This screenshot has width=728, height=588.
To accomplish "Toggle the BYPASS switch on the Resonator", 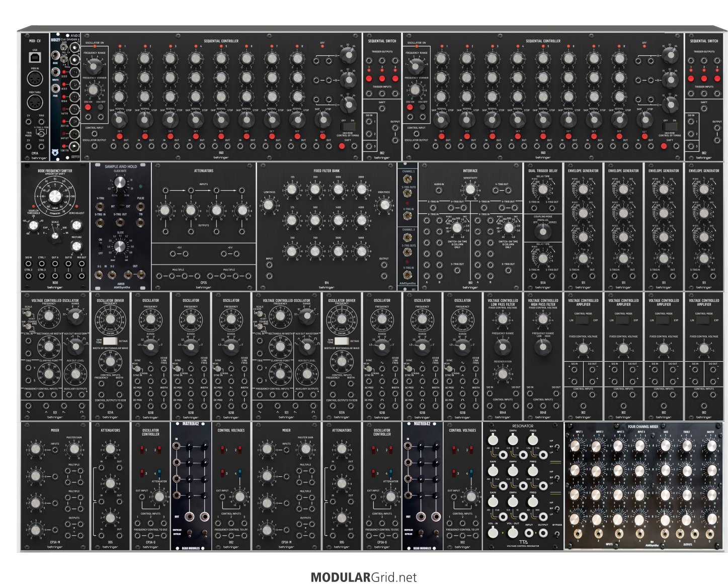I will pos(558,535).
